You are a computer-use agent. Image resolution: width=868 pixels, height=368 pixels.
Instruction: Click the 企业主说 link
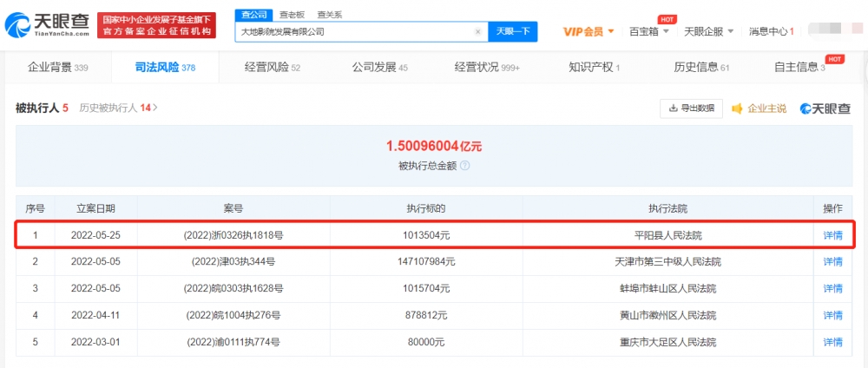tap(766, 108)
